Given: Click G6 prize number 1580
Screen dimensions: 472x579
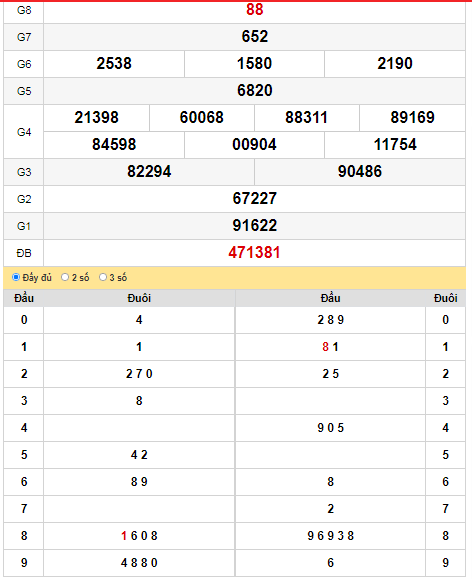Looking at the screenshot, I should coord(254,64).
